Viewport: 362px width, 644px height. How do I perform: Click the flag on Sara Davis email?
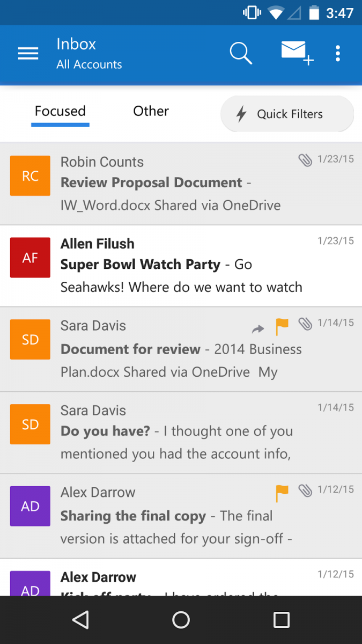282,325
